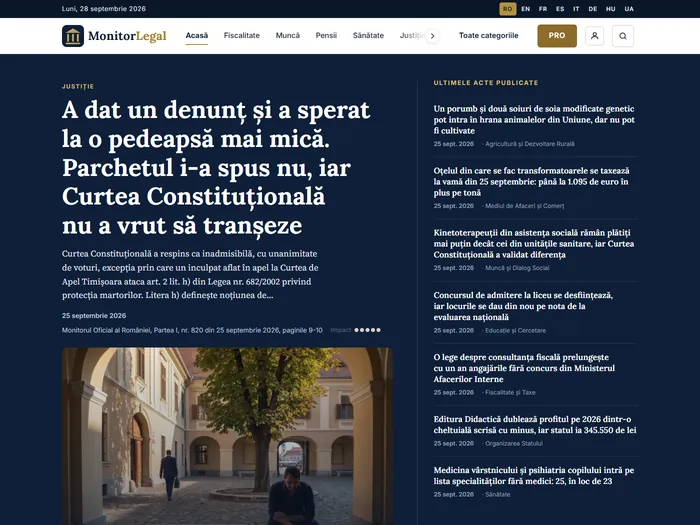Switch language to HU

pyautogui.click(x=611, y=9)
